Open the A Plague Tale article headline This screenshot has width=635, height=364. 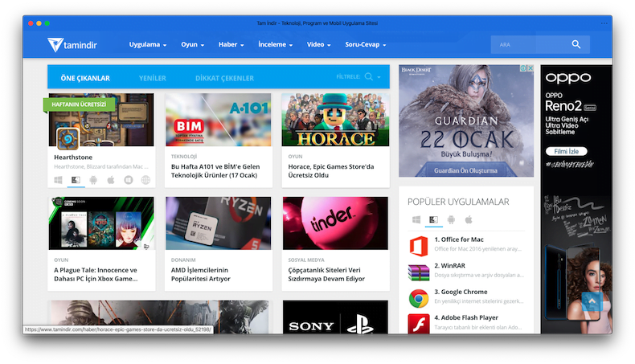click(96, 275)
